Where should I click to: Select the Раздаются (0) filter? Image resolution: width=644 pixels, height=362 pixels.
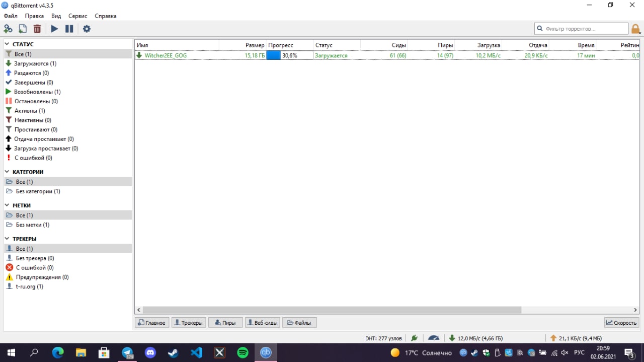pyautogui.click(x=68, y=73)
